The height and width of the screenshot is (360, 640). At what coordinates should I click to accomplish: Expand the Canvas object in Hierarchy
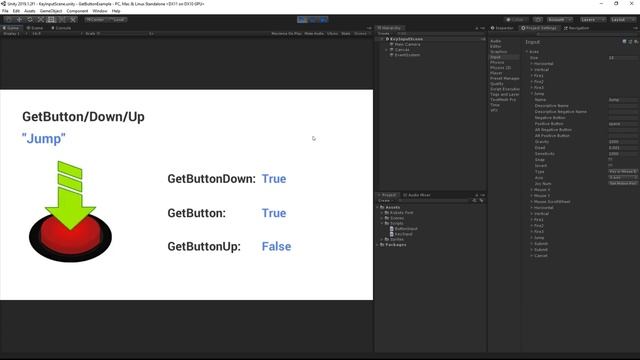(387, 49)
